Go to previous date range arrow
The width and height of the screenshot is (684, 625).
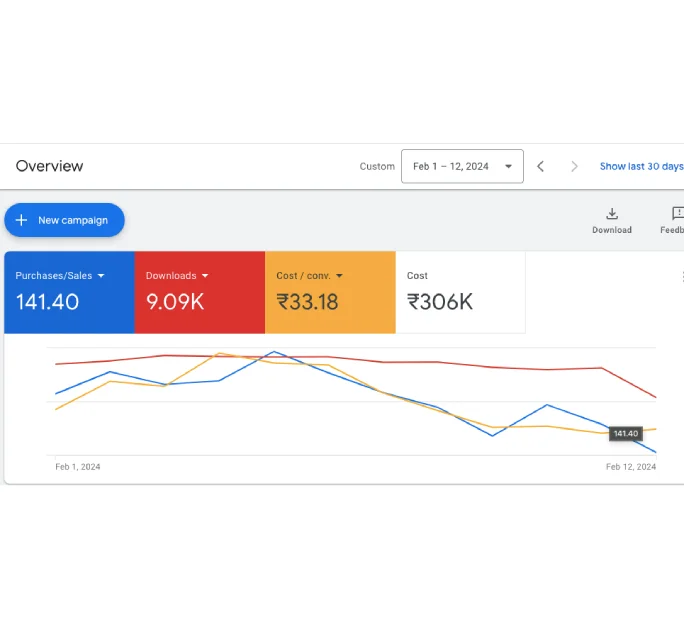[x=540, y=166]
